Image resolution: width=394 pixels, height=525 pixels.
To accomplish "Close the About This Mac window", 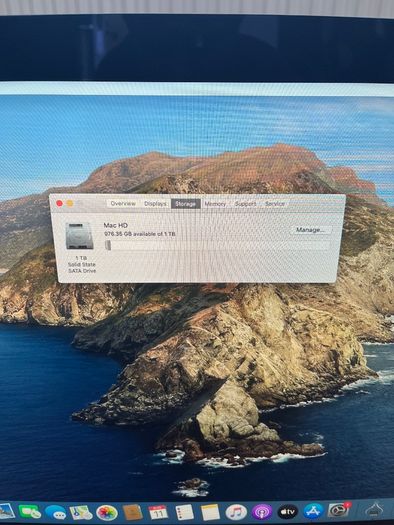I will (x=60, y=203).
